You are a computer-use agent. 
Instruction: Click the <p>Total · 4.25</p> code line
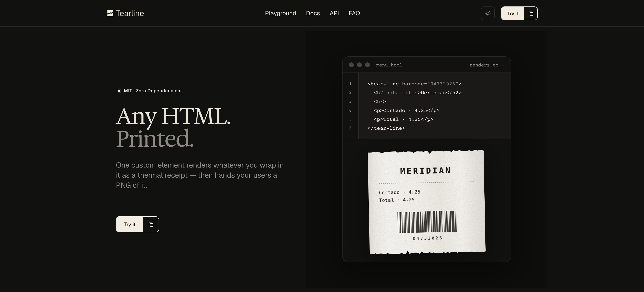(403, 119)
